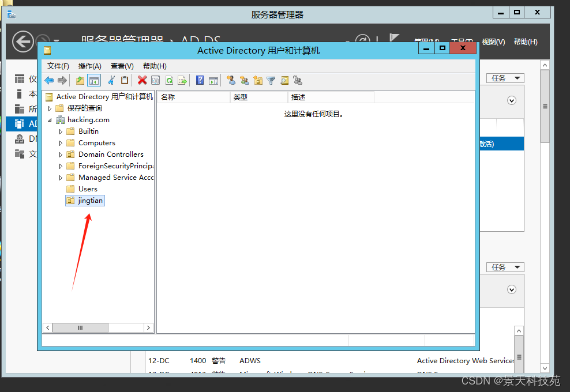570x392 pixels.
Task: Click the 名称 column header
Action: [x=193, y=97]
